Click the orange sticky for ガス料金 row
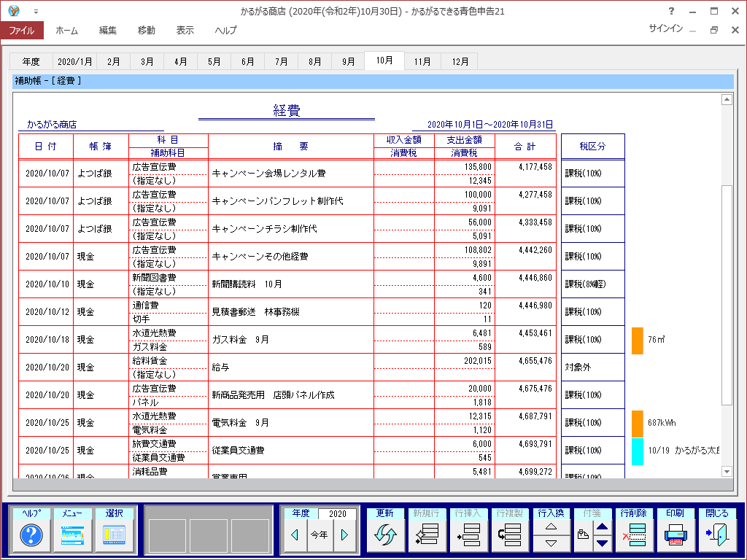Image resolution: width=747 pixels, height=560 pixels. [638, 341]
